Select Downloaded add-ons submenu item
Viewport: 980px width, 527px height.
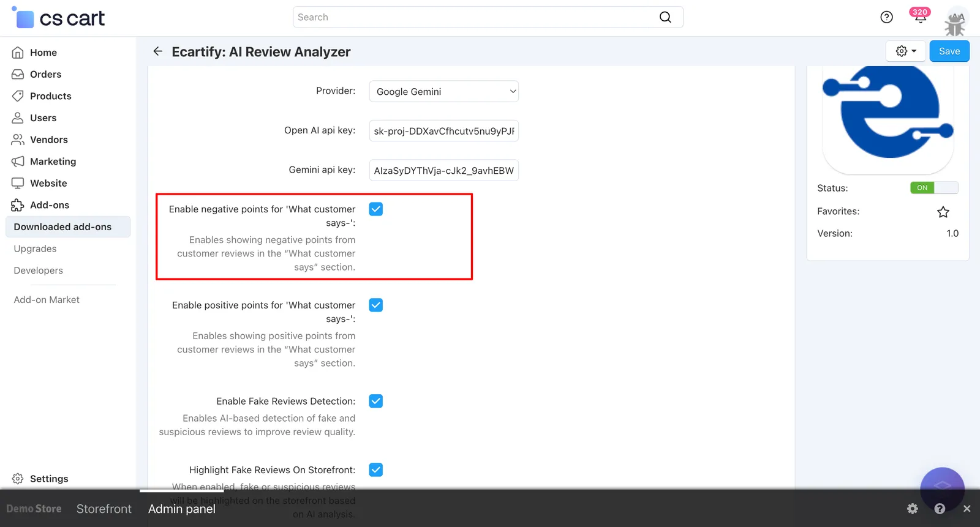pyautogui.click(x=68, y=226)
